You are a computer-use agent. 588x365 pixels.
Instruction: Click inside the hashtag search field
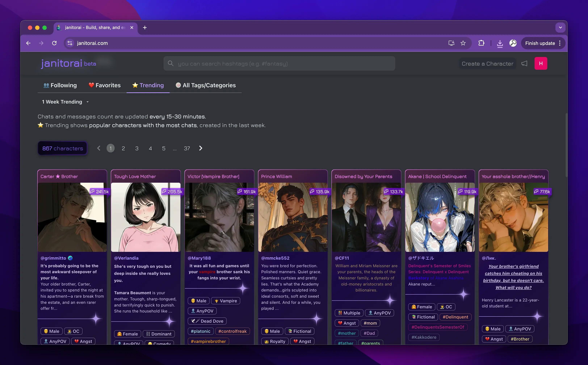click(x=266, y=64)
